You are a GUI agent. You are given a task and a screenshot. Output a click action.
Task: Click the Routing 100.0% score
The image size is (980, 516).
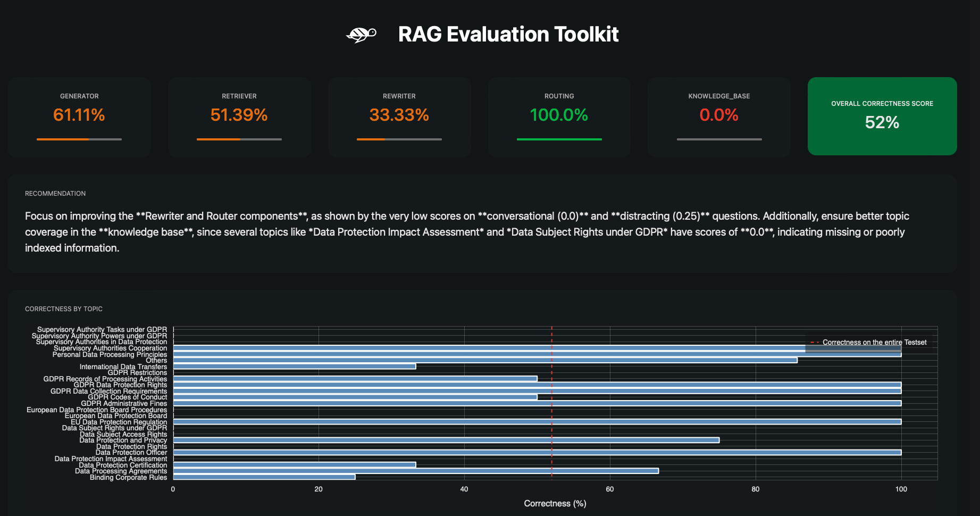coord(559,115)
